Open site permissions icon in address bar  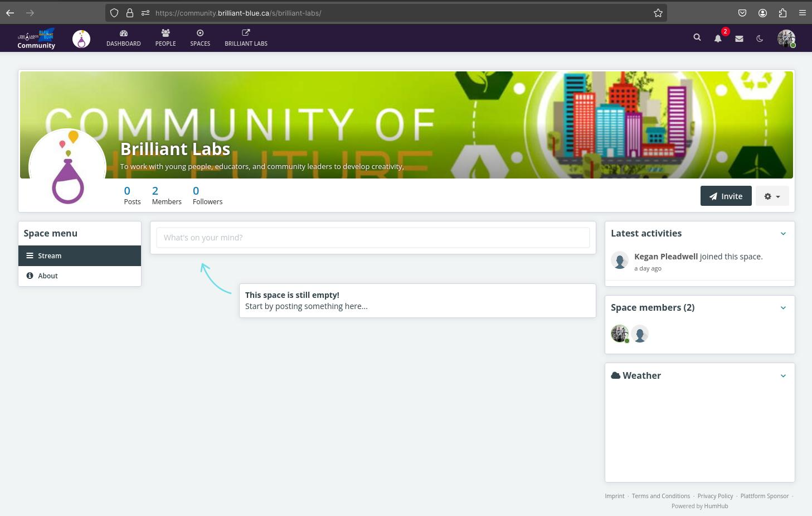click(145, 13)
